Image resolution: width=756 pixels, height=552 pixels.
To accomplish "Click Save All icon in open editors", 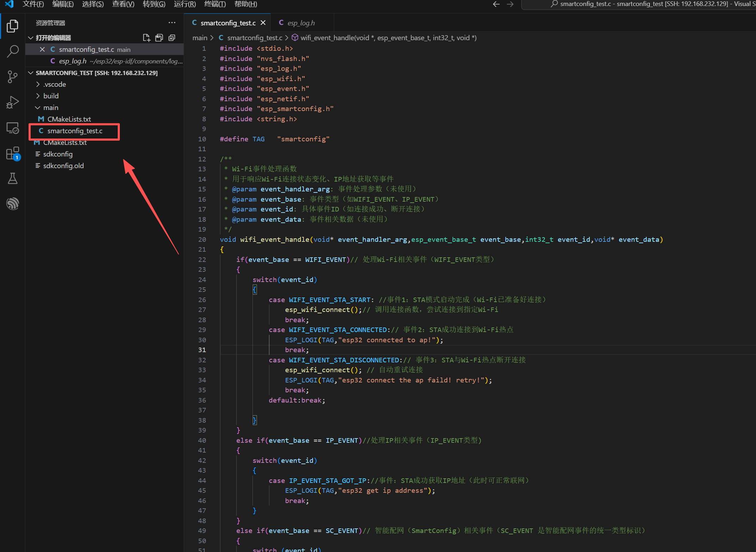I will pyautogui.click(x=159, y=38).
